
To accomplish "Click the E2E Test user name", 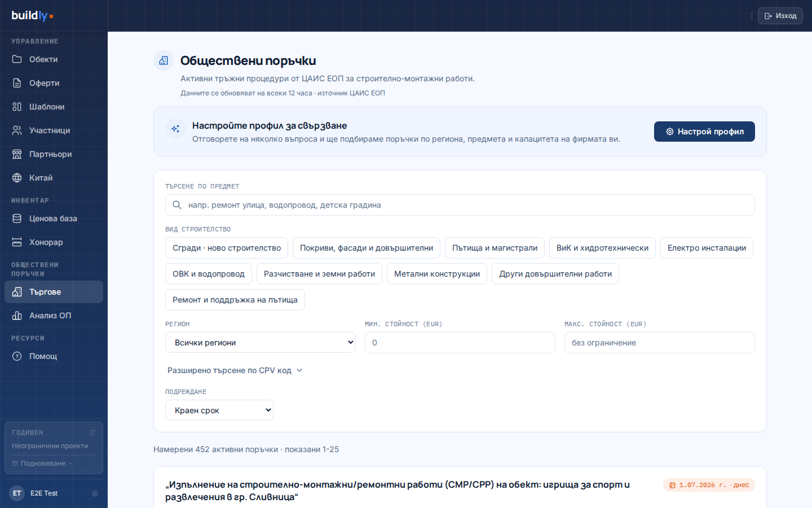I will 44,493.
